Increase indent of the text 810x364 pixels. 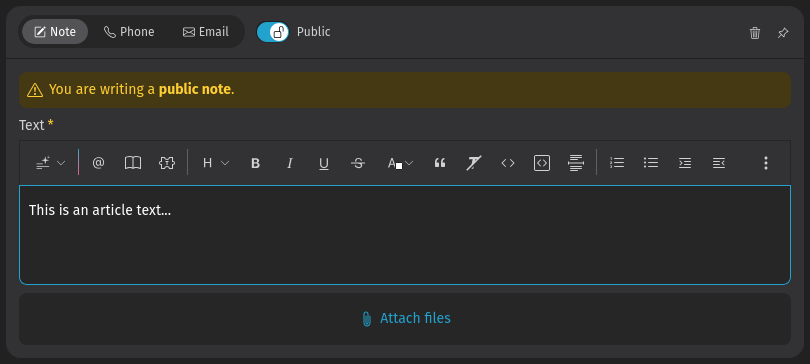[685, 163]
